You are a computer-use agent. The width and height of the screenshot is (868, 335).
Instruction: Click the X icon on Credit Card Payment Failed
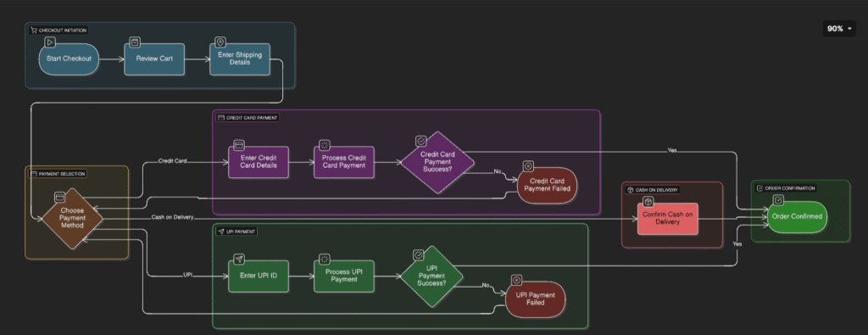click(x=528, y=165)
